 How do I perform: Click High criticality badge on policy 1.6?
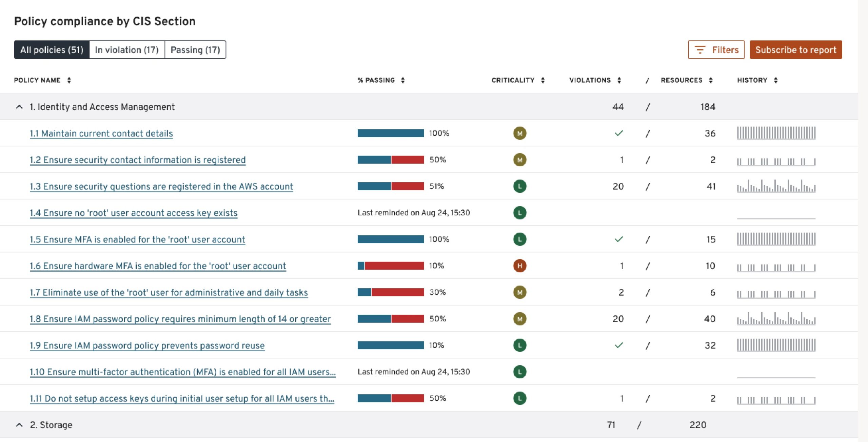[519, 266]
